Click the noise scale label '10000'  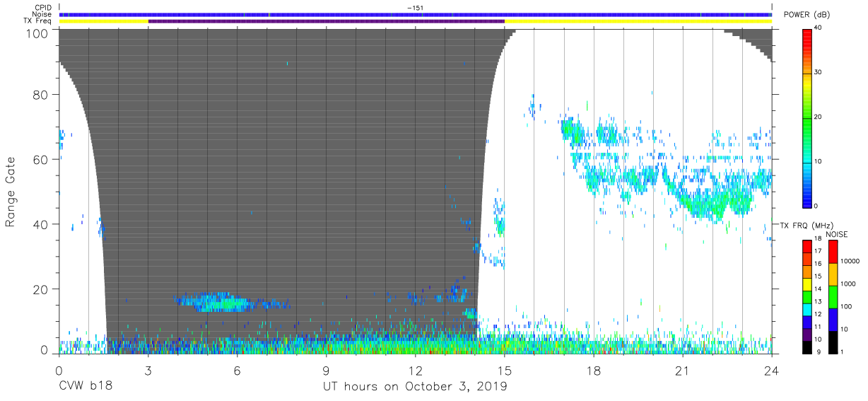coord(850,261)
